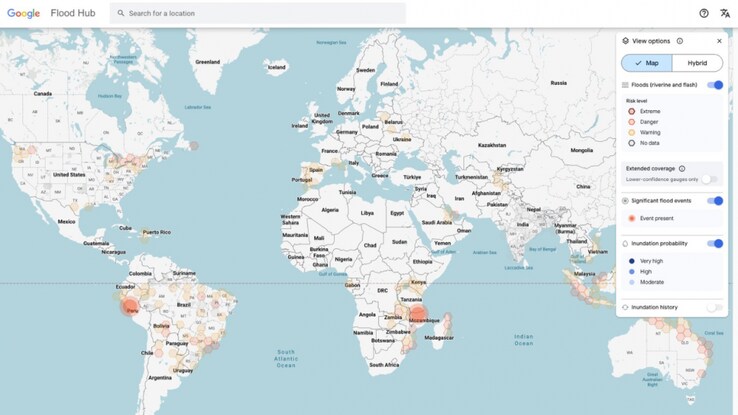Switch to the Hybrid map view

point(697,63)
